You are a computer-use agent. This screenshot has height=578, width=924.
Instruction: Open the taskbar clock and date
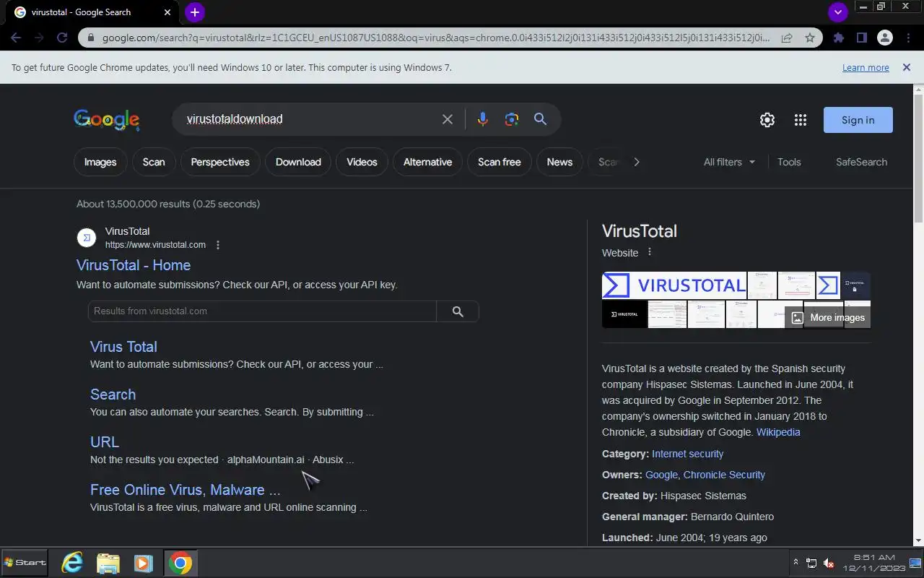click(x=873, y=563)
